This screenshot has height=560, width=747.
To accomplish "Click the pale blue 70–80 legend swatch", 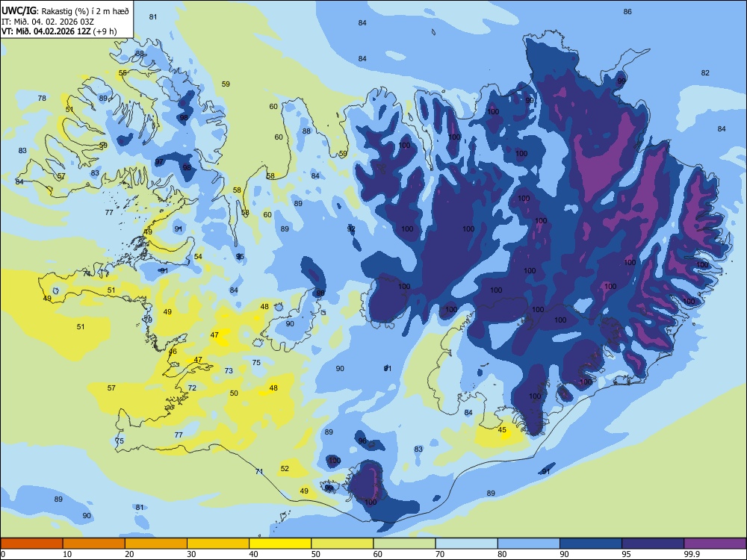I will tap(466, 544).
